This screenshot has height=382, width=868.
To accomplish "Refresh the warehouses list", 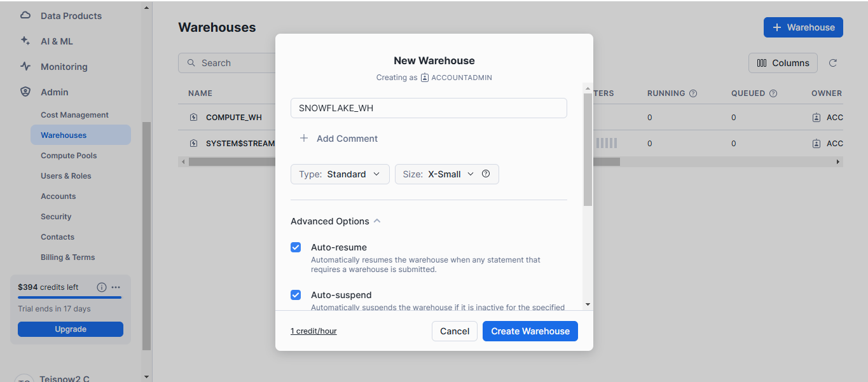I will pos(833,62).
